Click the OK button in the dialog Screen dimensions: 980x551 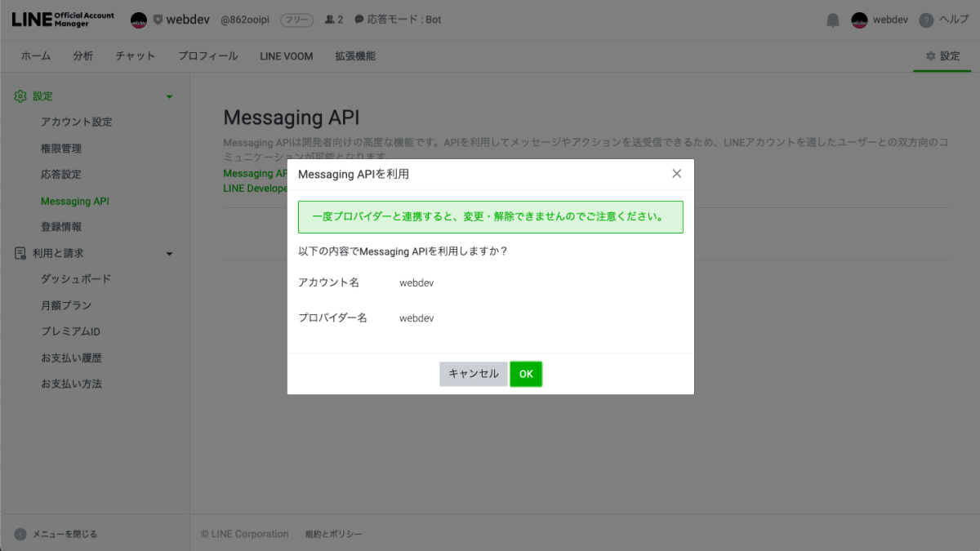click(526, 374)
